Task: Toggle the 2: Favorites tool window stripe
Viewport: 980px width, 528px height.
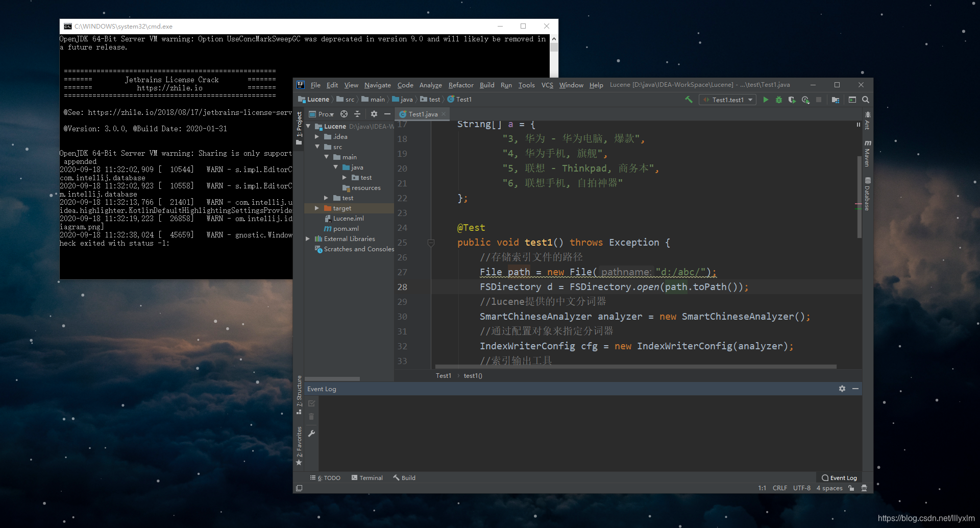Action: (299, 446)
